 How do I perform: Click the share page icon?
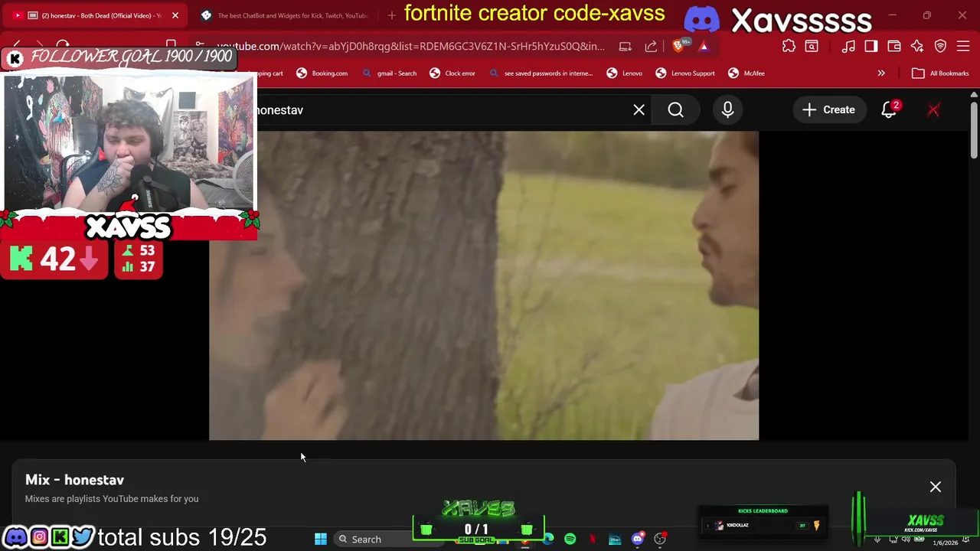click(651, 46)
